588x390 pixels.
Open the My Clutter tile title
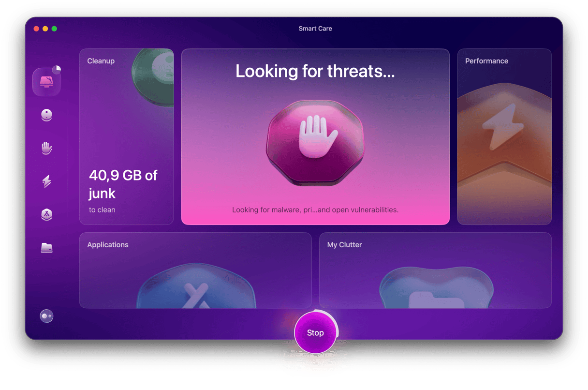tap(344, 245)
